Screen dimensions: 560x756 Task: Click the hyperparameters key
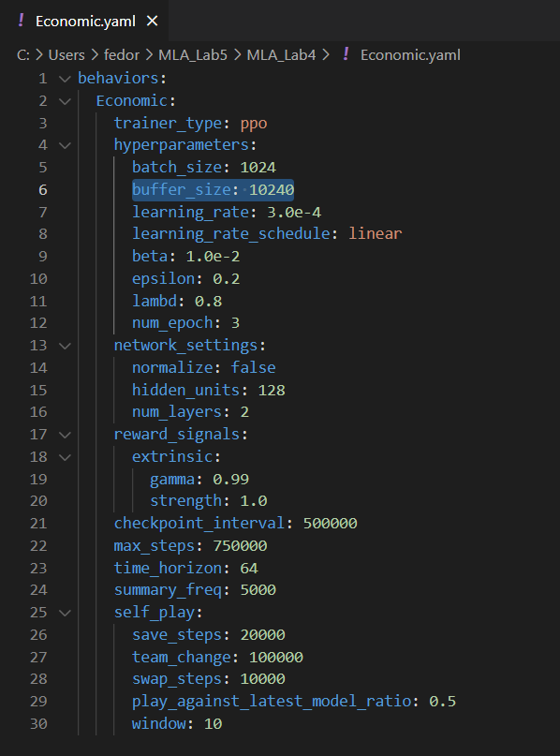pos(182,145)
